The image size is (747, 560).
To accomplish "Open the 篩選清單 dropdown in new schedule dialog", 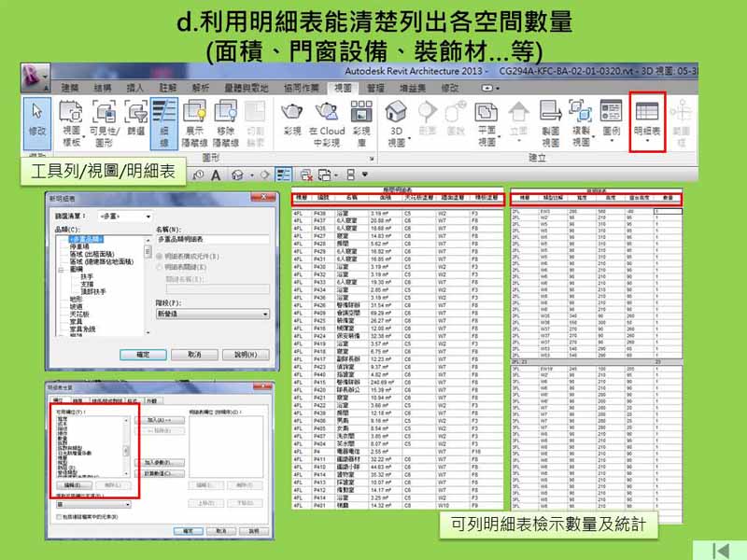I will point(125,217).
